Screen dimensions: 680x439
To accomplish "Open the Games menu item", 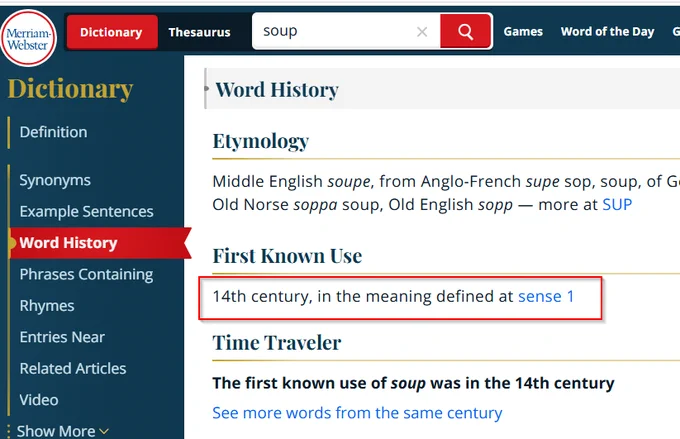I will tap(523, 32).
